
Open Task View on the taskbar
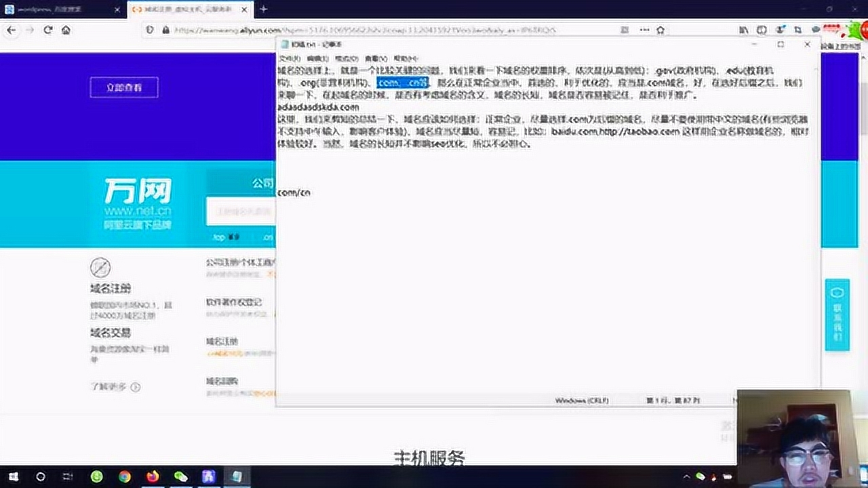point(66,477)
